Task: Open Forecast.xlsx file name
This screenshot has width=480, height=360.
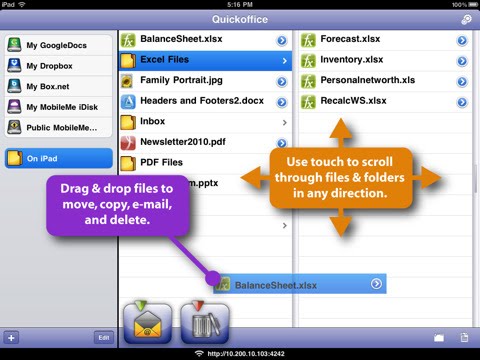Action: (350, 39)
